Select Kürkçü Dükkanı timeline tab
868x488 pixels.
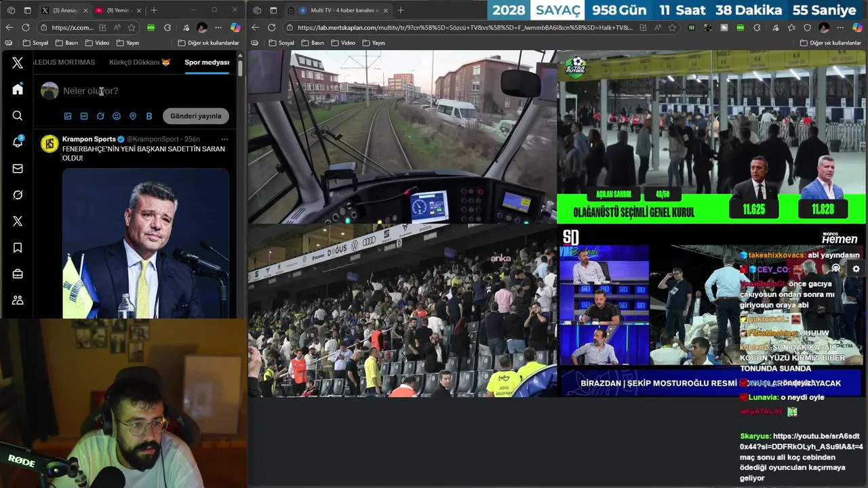pos(139,62)
